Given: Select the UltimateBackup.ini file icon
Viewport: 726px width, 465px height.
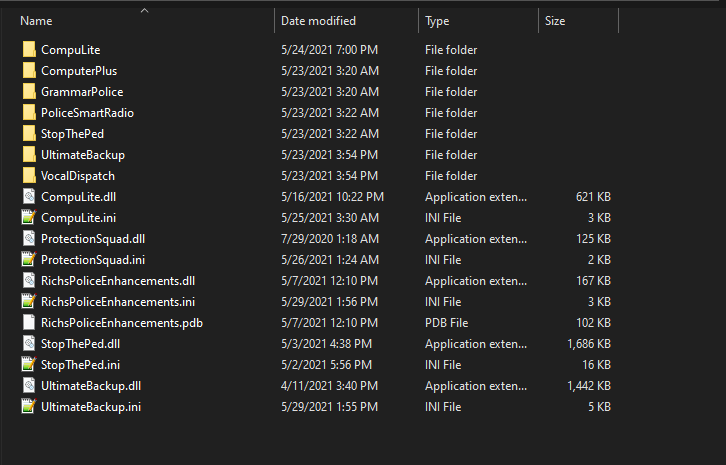Looking at the screenshot, I should (29, 407).
